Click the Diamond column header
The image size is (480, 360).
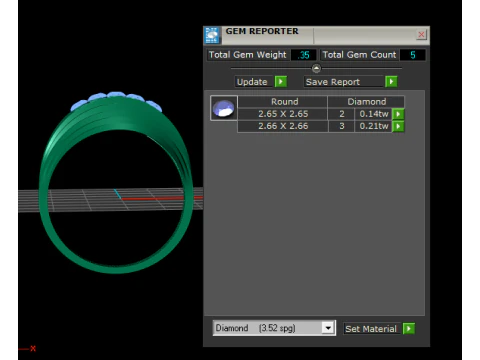(366, 102)
